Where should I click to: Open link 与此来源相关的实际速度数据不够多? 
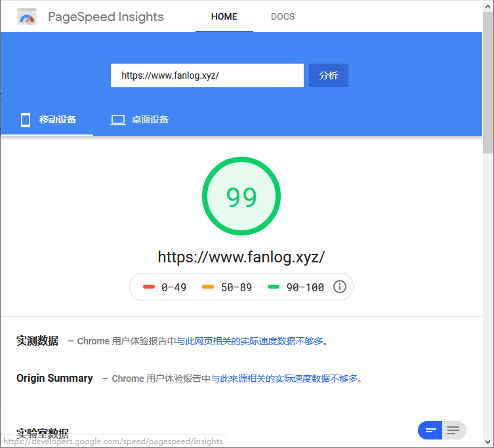tap(284, 378)
